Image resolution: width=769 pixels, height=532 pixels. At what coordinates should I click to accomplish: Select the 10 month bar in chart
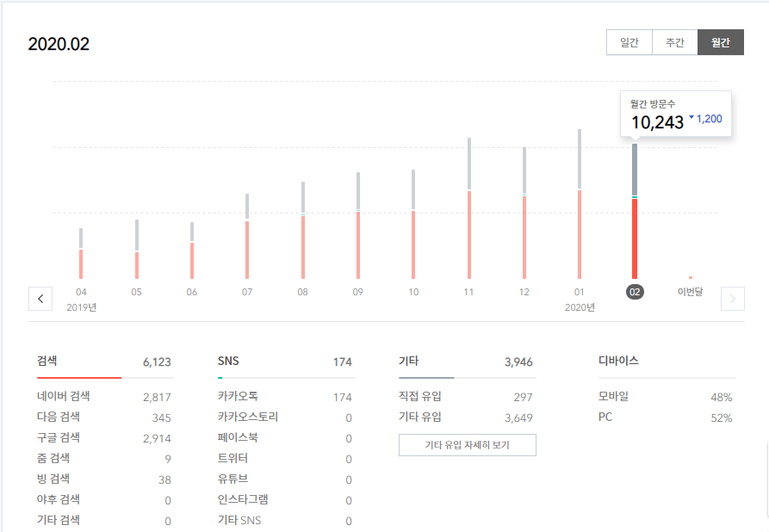(x=413, y=224)
